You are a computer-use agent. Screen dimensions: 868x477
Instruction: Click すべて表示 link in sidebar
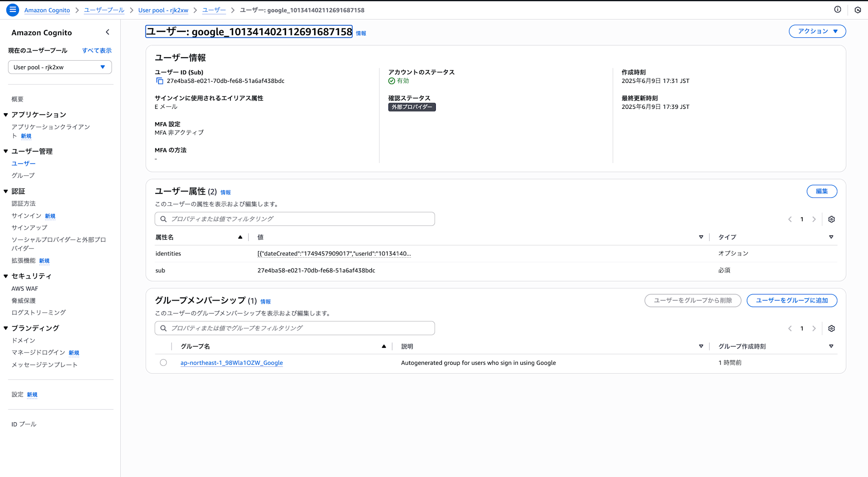coord(97,51)
